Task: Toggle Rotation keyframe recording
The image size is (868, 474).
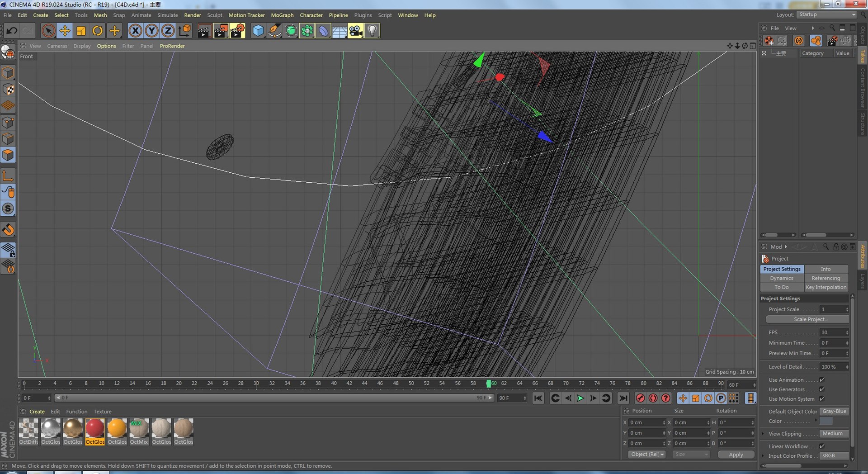Action: click(708, 398)
